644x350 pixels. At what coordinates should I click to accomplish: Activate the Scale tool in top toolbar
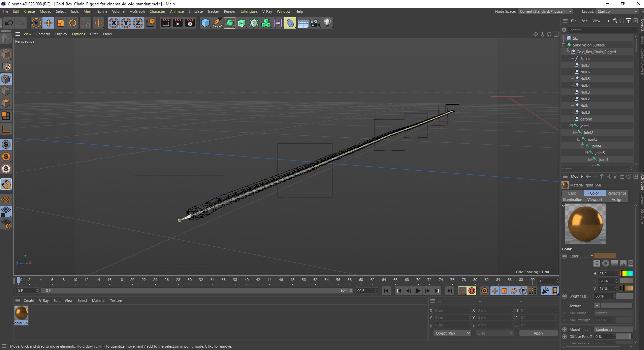click(x=61, y=23)
